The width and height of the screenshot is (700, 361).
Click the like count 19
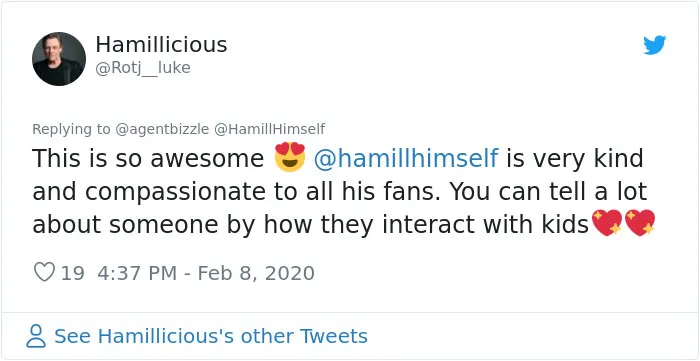click(72, 273)
